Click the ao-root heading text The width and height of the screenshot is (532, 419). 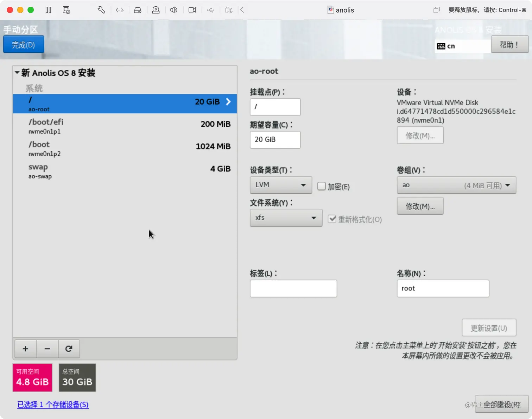point(264,71)
